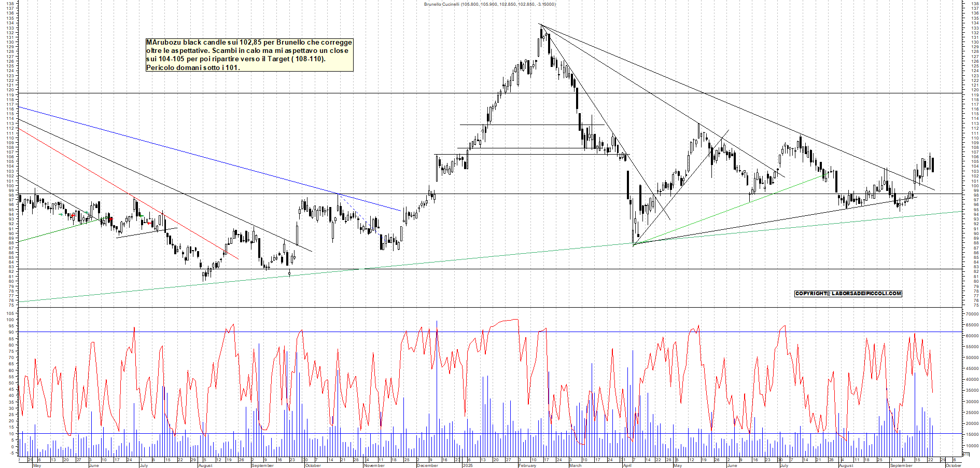
Task: Click the Brunello Cucinelli chart title
Action: click(490, 4)
